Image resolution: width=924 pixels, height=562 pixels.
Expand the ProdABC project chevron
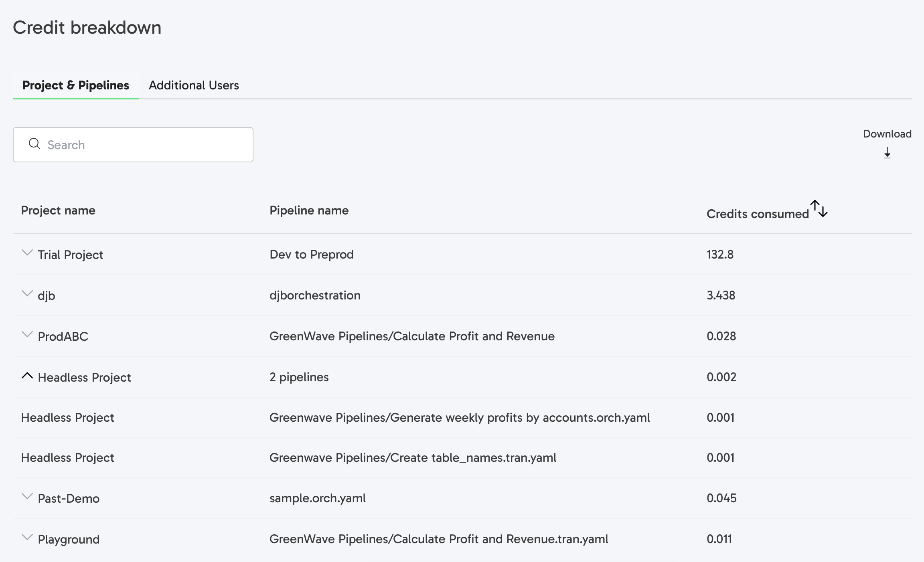[x=27, y=335]
